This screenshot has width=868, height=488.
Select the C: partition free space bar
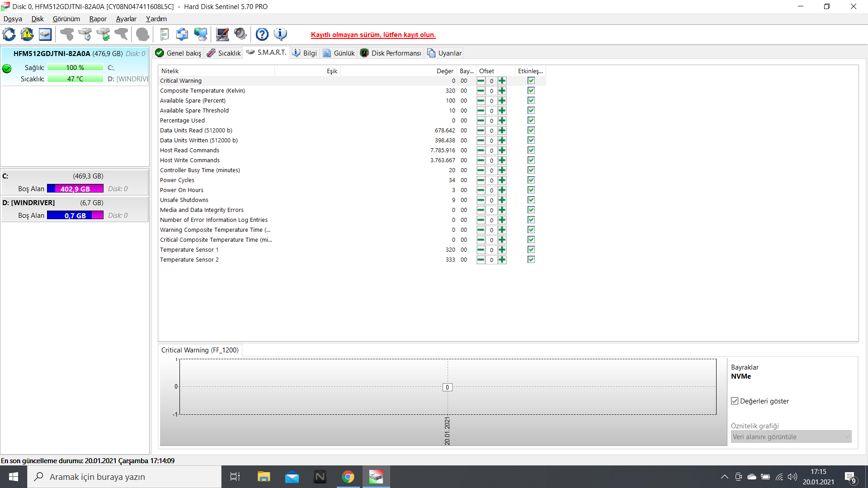[75, 189]
